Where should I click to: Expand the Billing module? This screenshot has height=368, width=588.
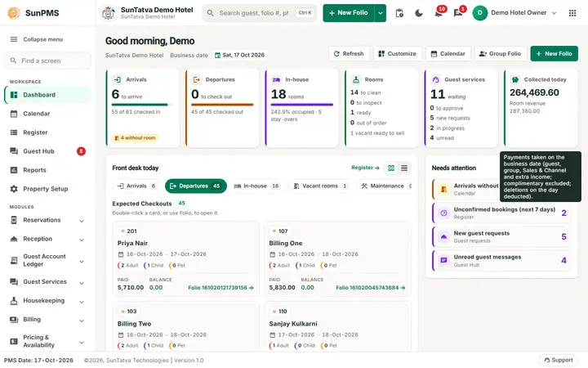pos(47,319)
